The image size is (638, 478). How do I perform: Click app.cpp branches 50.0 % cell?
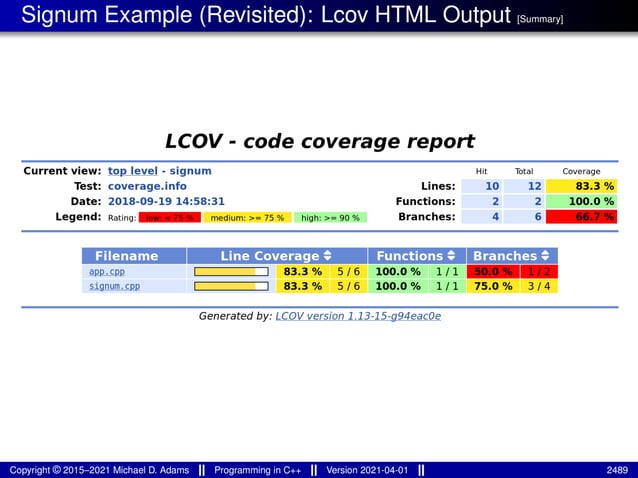point(493,271)
